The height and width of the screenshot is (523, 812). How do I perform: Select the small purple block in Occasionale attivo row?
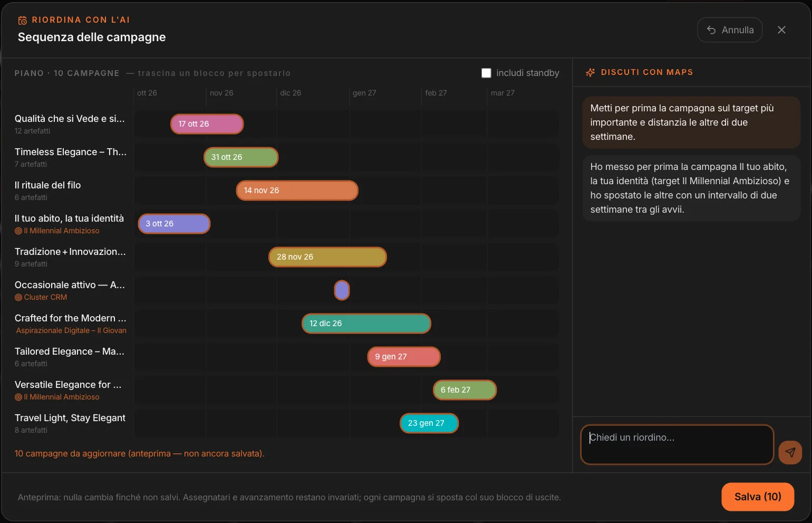[342, 290]
